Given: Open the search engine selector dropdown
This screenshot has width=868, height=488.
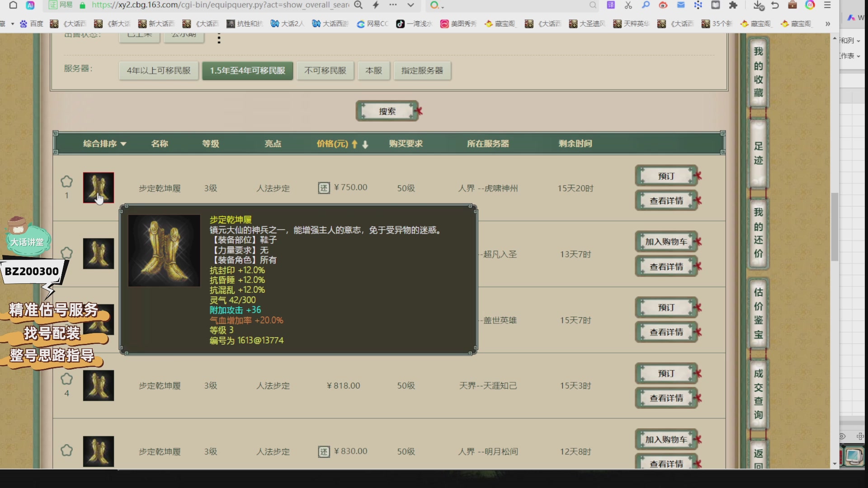Looking at the screenshot, I should pyautogui.click(x=437, y=5).
